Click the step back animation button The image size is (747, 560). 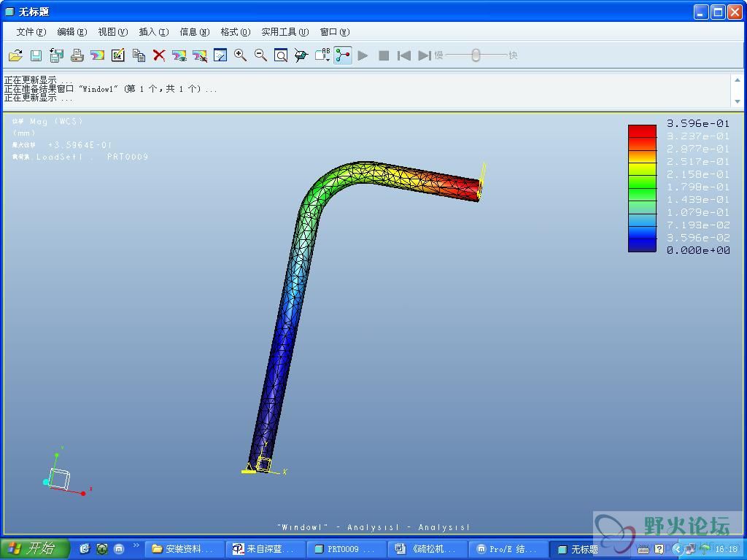[x=404, y=55]
